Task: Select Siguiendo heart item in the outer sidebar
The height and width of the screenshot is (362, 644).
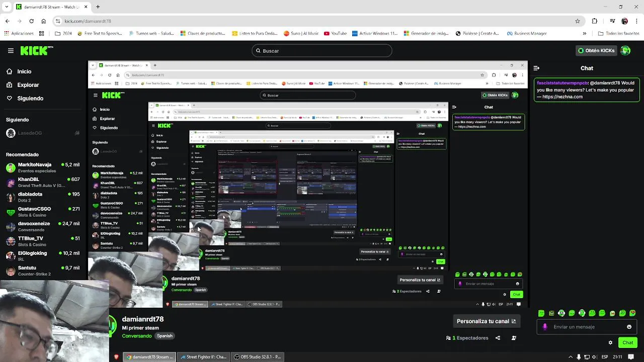Action: pyautogui.click(x=30, y=99)
